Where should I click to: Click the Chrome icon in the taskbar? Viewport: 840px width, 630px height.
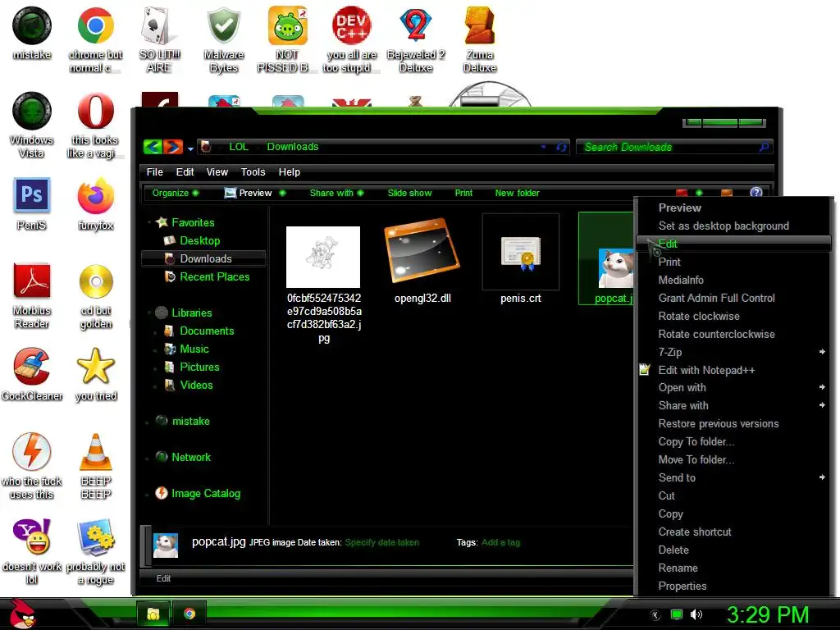(189, 614)
